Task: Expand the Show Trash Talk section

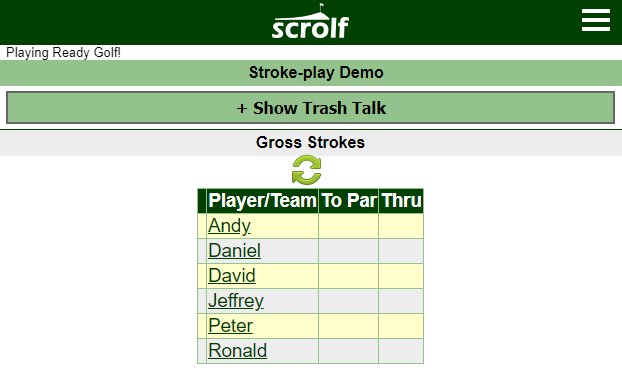Action: pyautogui.click(x=311, y=108)
